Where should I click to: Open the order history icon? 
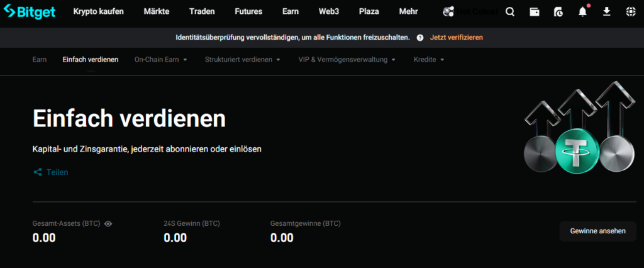558,12
